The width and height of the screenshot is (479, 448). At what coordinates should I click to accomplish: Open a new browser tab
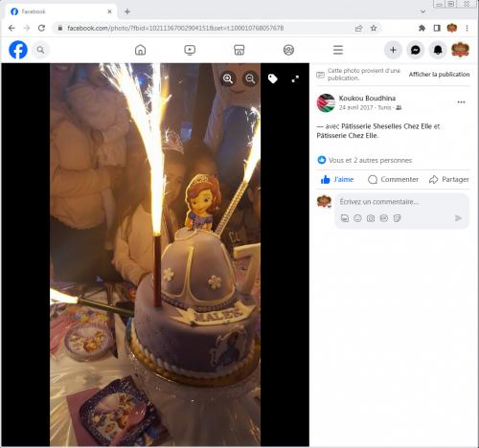point(127,11)
